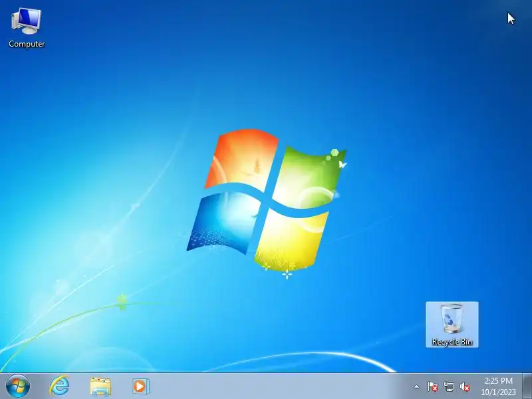Click the network status tray icon

coord(448,386)
